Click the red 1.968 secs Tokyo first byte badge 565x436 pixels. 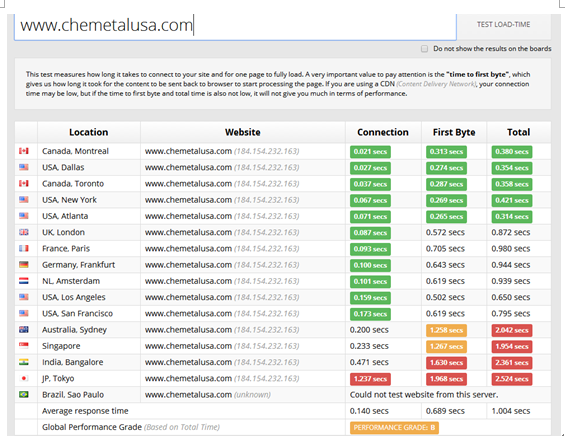pos(446,379)
